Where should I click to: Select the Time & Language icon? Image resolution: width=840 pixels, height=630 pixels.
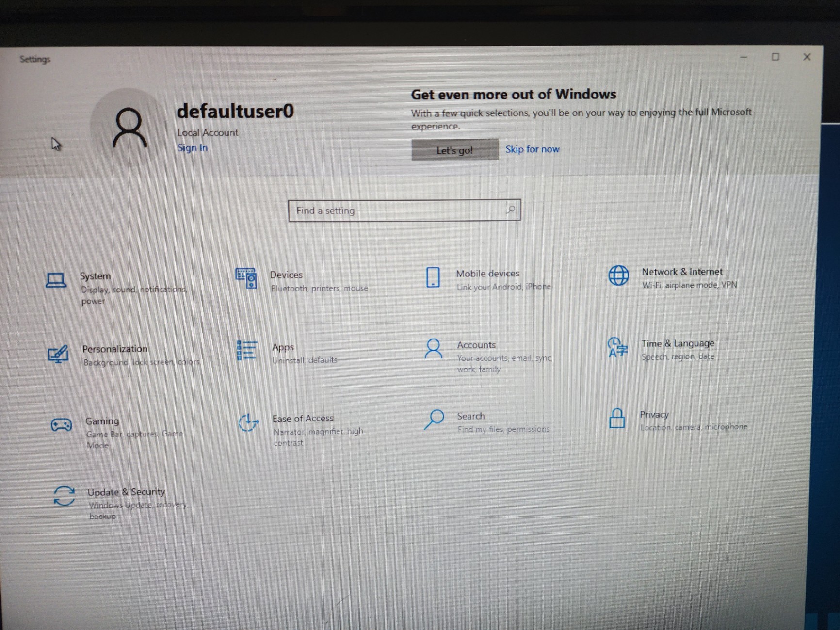click(x=617, y=347)
